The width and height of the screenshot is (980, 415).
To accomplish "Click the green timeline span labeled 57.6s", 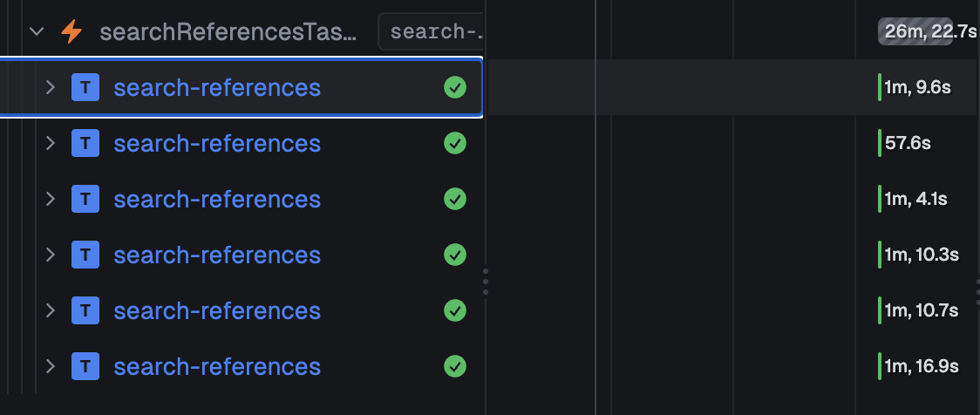I will 880,143.
